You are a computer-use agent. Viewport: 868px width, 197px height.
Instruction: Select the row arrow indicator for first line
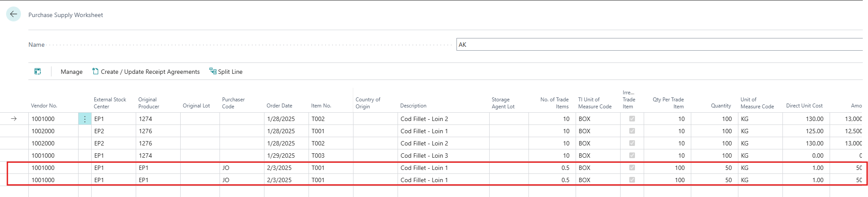pos(14,119)
